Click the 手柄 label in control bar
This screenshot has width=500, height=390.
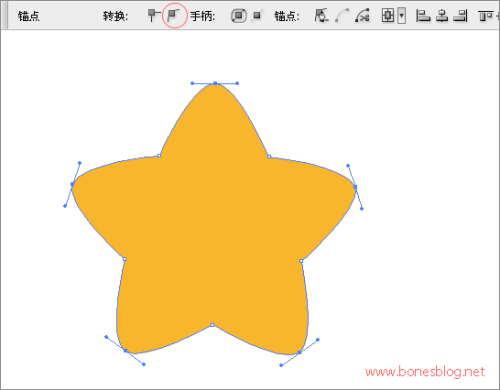pyautogui.click(x=202, y=16)
